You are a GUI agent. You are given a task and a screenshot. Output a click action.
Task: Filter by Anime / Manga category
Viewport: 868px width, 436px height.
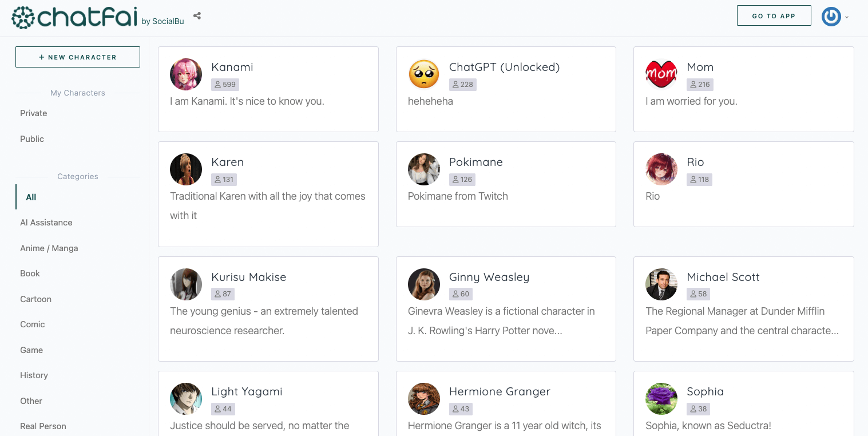[x=49, y=248]
